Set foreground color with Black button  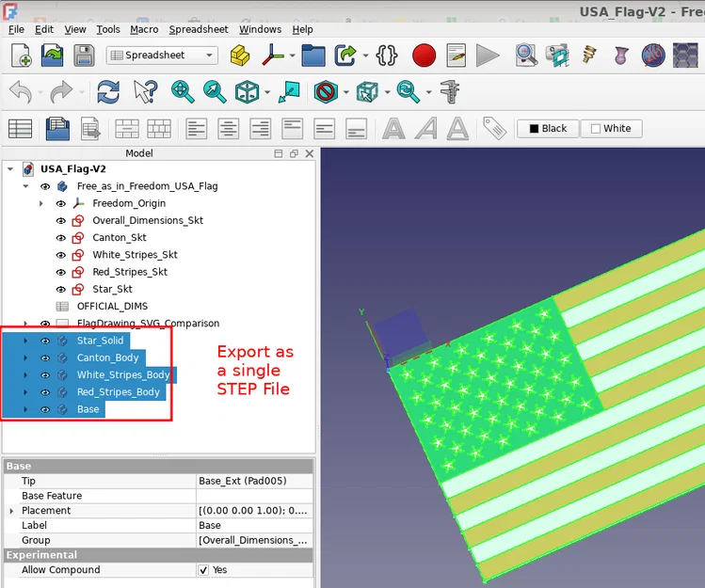(548, 129)
